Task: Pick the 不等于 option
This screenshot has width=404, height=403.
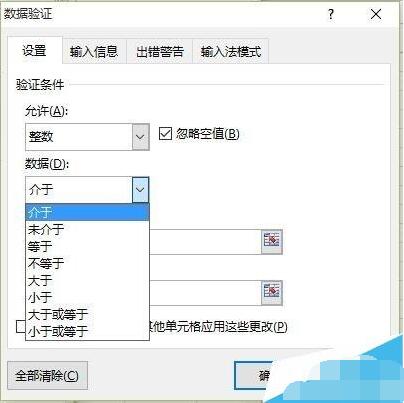Action: 87,263
